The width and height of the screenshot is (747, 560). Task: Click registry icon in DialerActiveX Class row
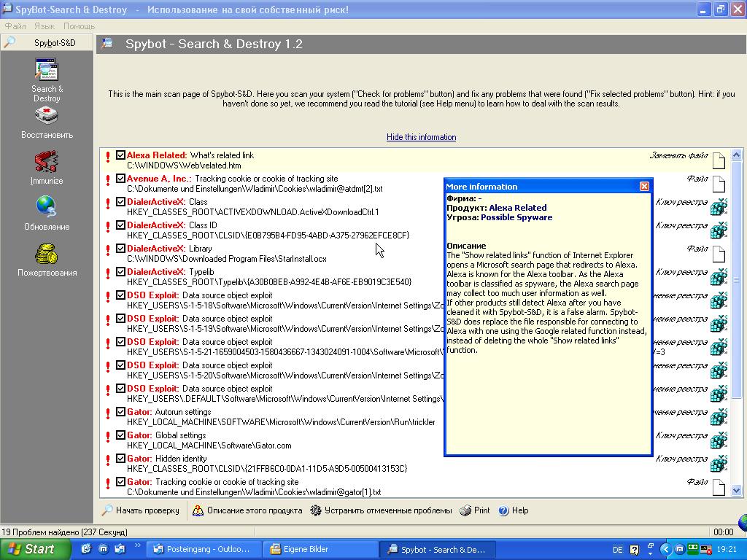pyautogui.click(x=719, y=207)
